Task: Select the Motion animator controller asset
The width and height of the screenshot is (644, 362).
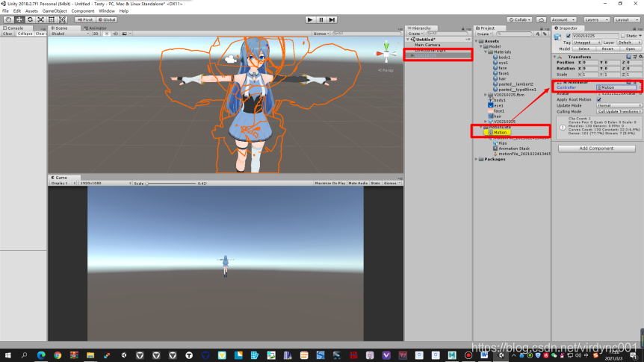Action: (x=498, y=133)
